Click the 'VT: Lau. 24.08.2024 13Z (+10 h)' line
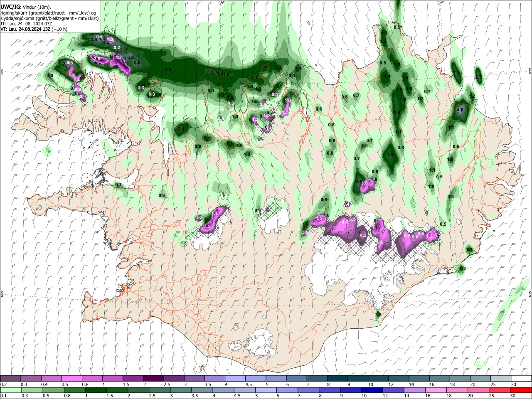 34,29
